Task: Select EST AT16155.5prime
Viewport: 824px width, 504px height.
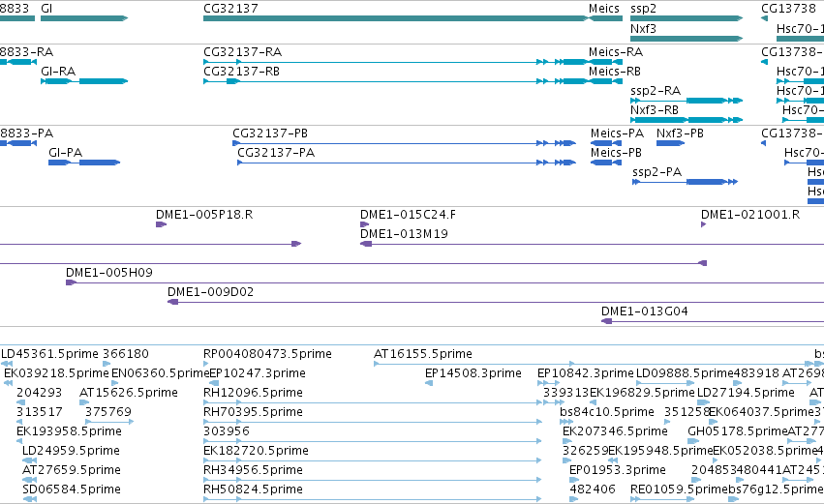Action: 422,354
